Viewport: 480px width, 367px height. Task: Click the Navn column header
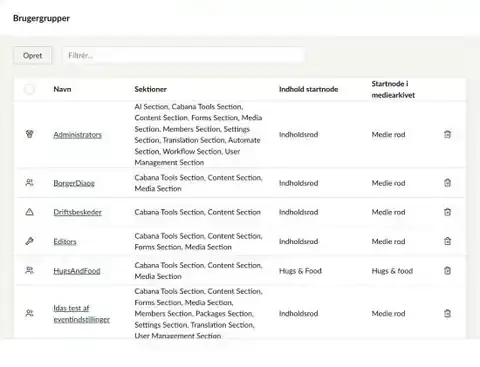(62, 89)
